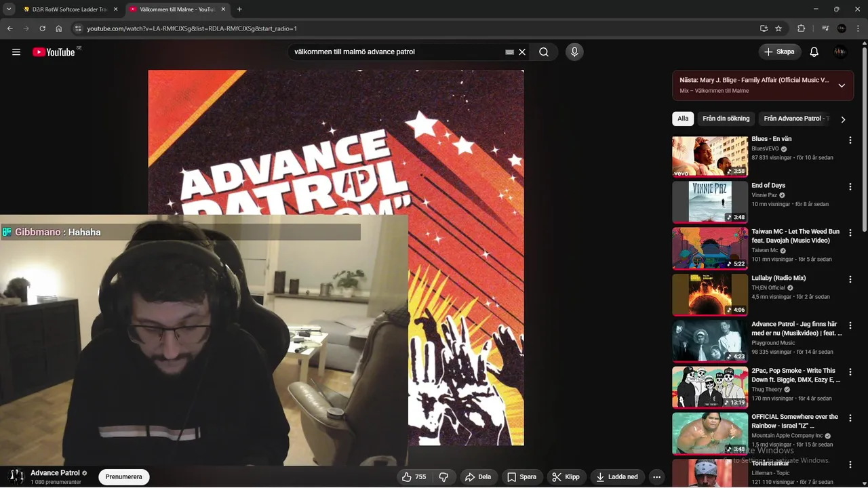Dislike the video with thumbs-down
This screenshot has height=488, width=868.
[443, 477]
